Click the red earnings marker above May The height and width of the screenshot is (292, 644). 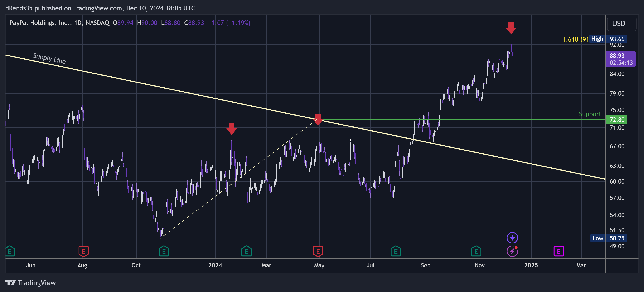click(x=318, y=251)
